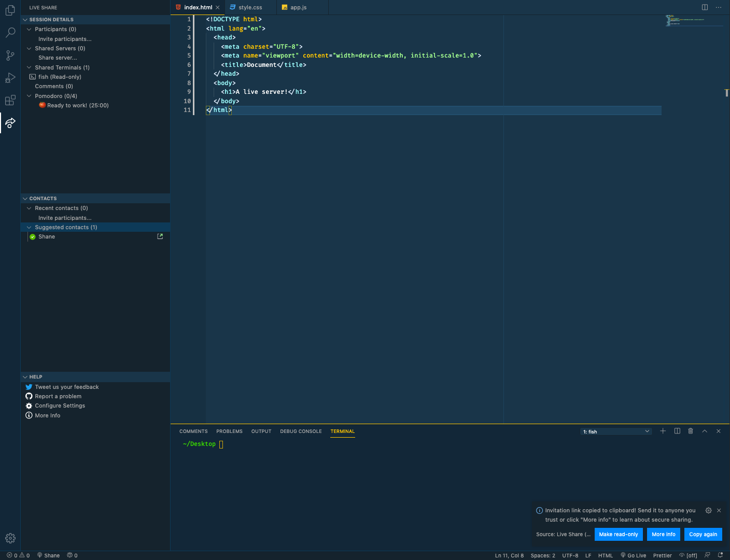Screen dimensions: 730x560
Task: Split the editor to the right
Action: (705, 7)
